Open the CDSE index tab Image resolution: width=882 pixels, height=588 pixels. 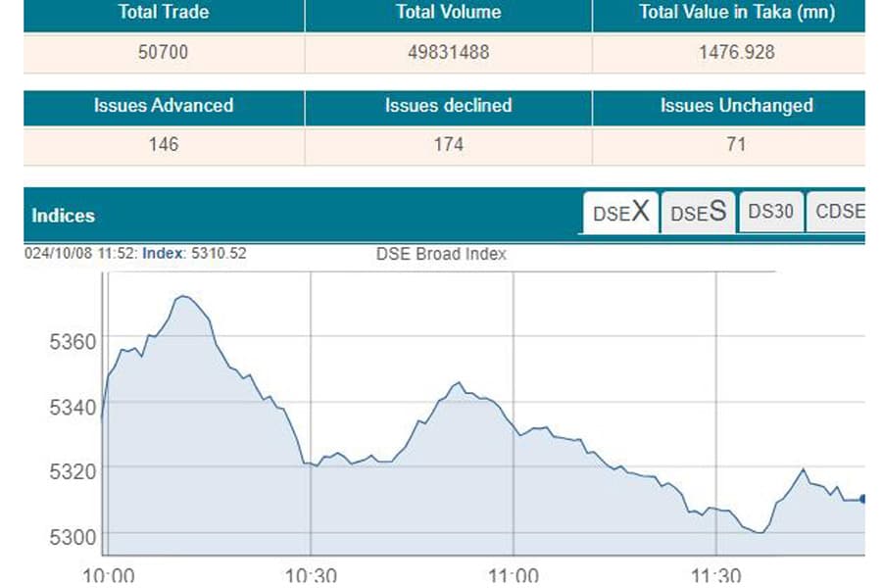pyautogui.click(x=837, y=212)
